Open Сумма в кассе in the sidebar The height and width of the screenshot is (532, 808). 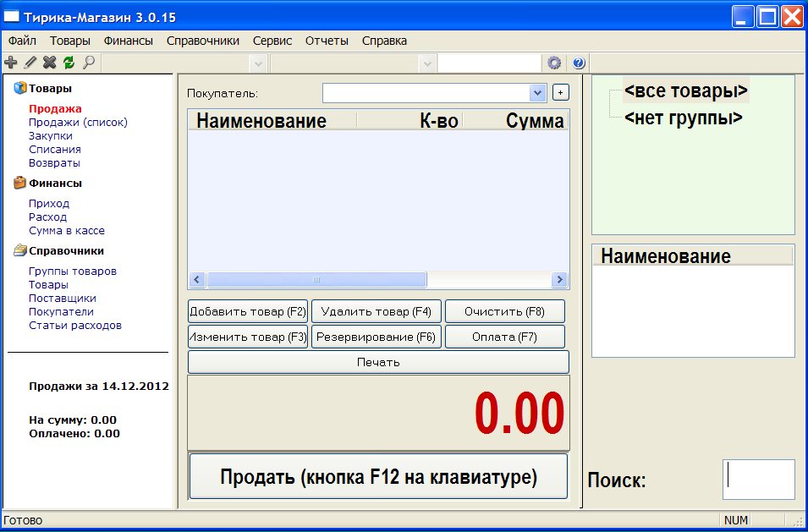tap(67, 231)
